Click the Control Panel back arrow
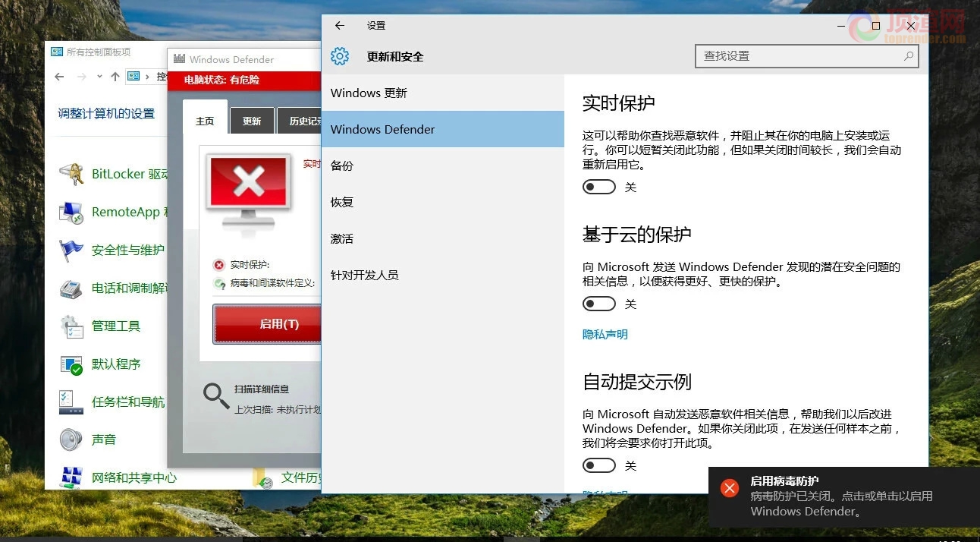This screenshot has height=542, width=980. (59, 77)
